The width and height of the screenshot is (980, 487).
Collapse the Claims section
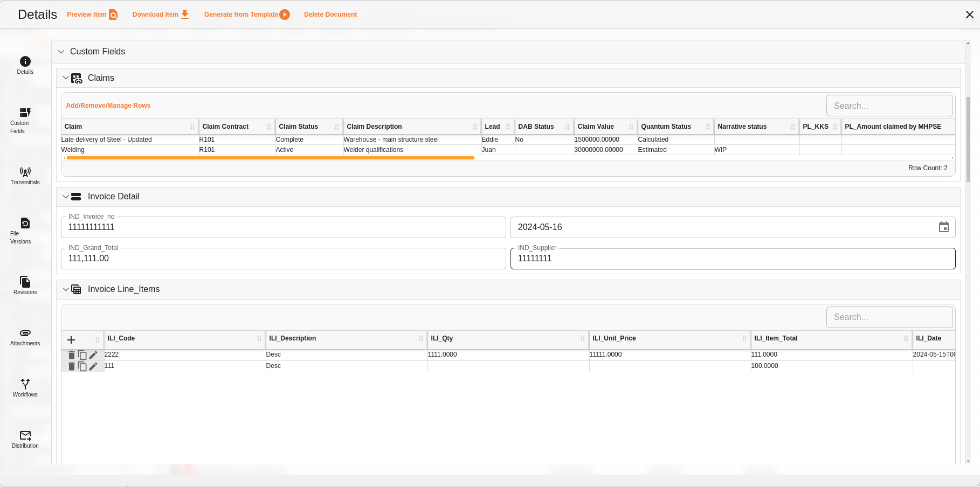66,78
